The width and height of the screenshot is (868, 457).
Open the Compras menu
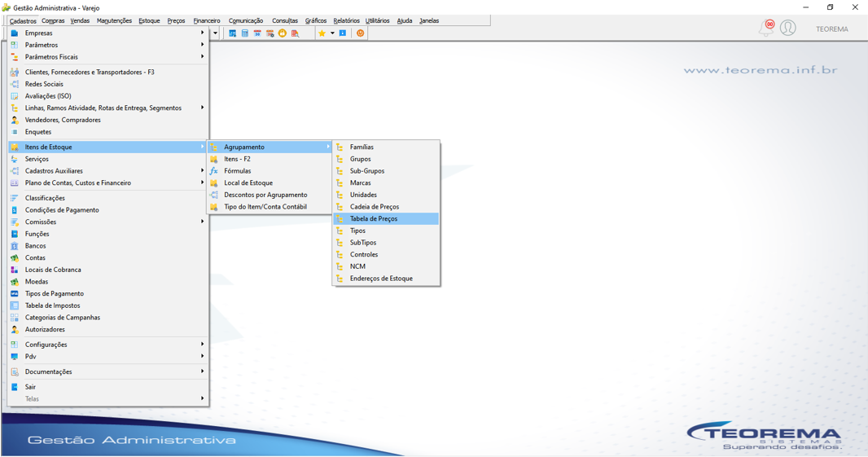coord(53,20)
